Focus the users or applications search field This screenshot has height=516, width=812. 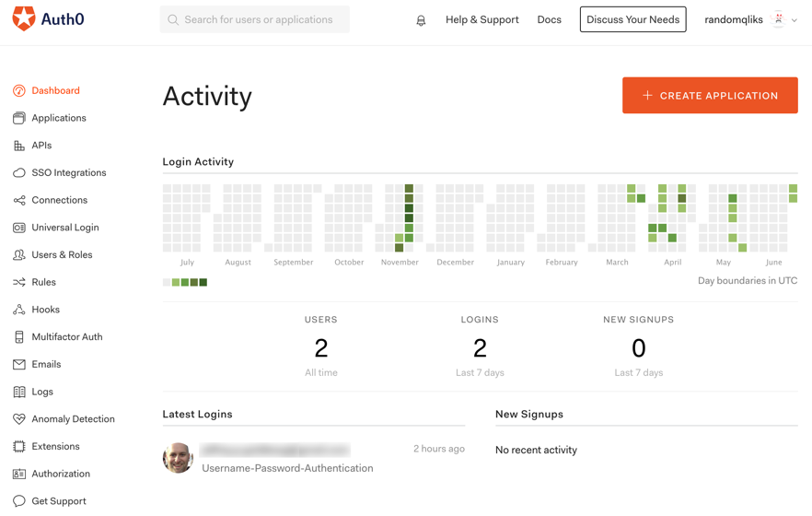pyautogui.click(x=254, y=19)
